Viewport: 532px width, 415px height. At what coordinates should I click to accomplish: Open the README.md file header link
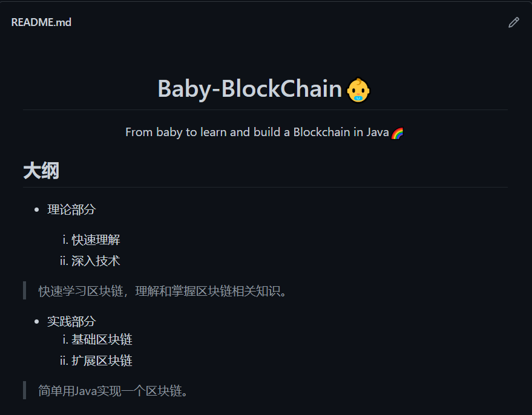coord(41,22)
